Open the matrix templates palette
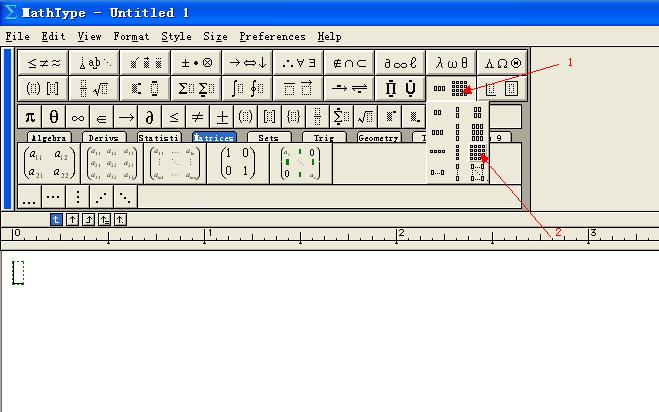 [x=451, y=89]
